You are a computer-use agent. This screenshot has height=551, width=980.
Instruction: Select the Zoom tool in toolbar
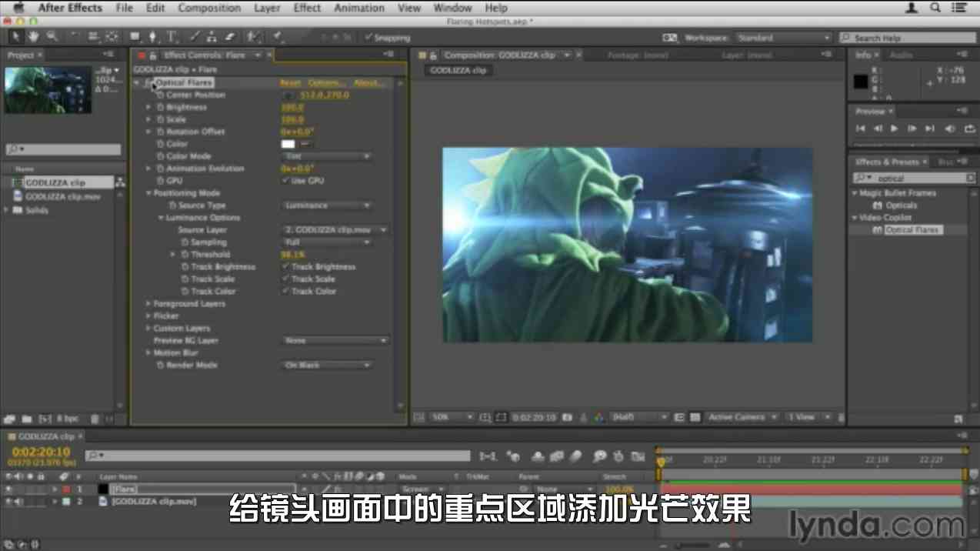click(x=52, y=37)
